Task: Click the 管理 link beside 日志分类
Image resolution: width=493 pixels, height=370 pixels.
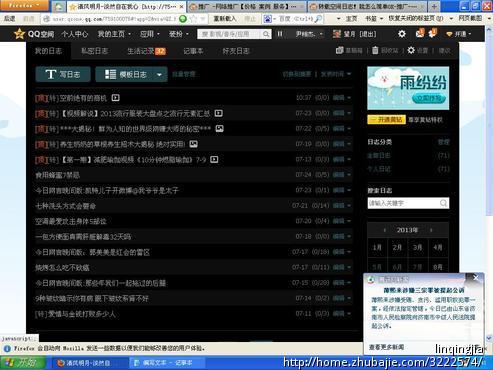Action: click(443, 142)
